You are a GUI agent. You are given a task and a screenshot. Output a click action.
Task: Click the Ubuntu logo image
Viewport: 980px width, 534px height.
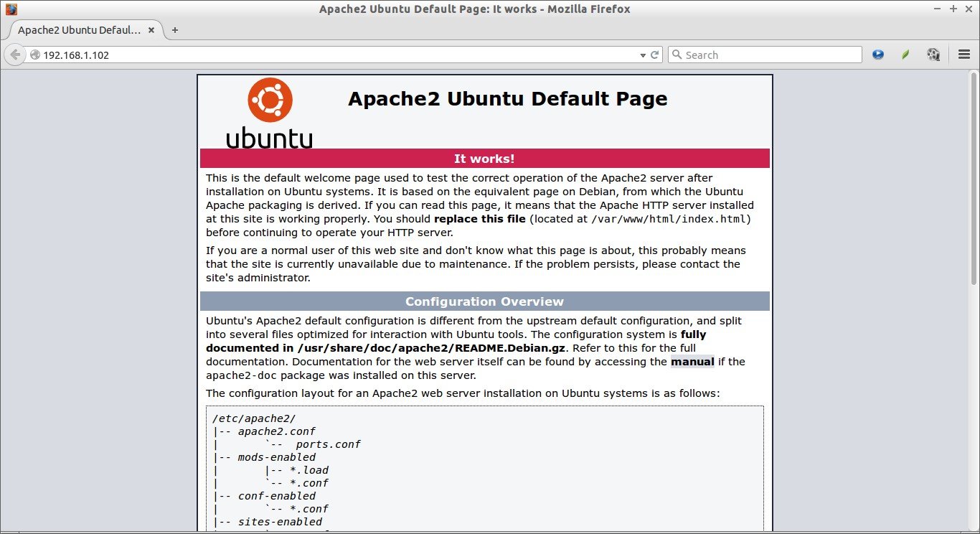270,113
